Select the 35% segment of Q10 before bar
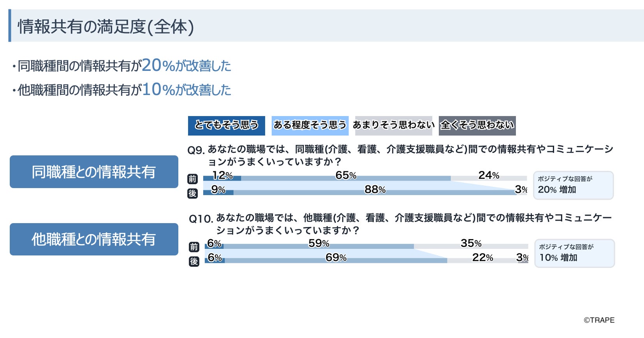This screenshot has width=644, height=338. [x=471, y=246]
